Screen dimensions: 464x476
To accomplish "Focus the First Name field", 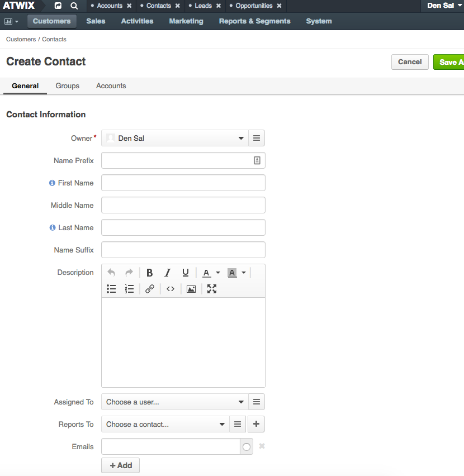I will pyautogui.click(x=183, y=183).
